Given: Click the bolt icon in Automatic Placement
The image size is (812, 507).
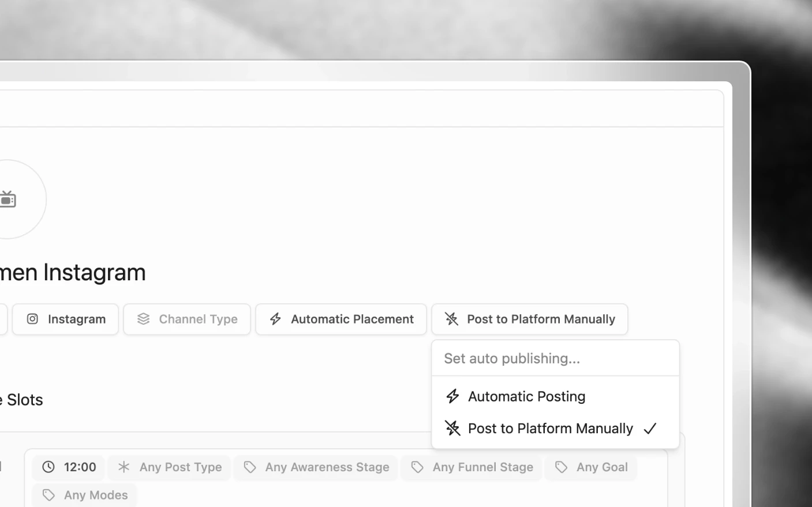Looking at the screenshot, I should point(275,319).
